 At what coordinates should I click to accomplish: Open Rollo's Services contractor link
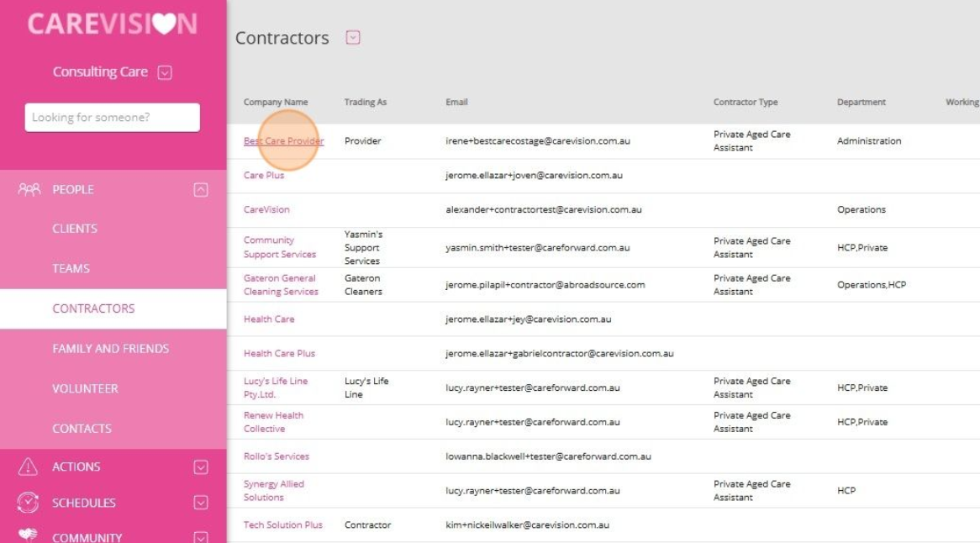[x=277, y=456]
